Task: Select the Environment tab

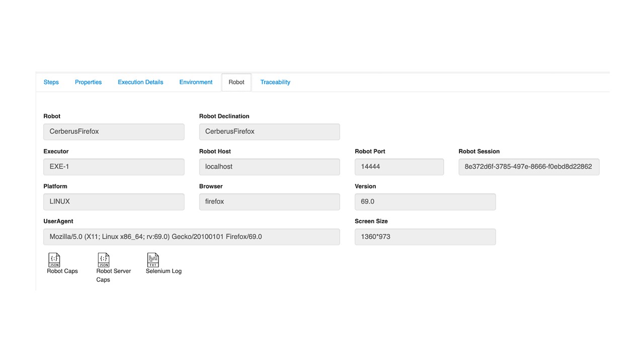Action: click(x=196, y=82)
